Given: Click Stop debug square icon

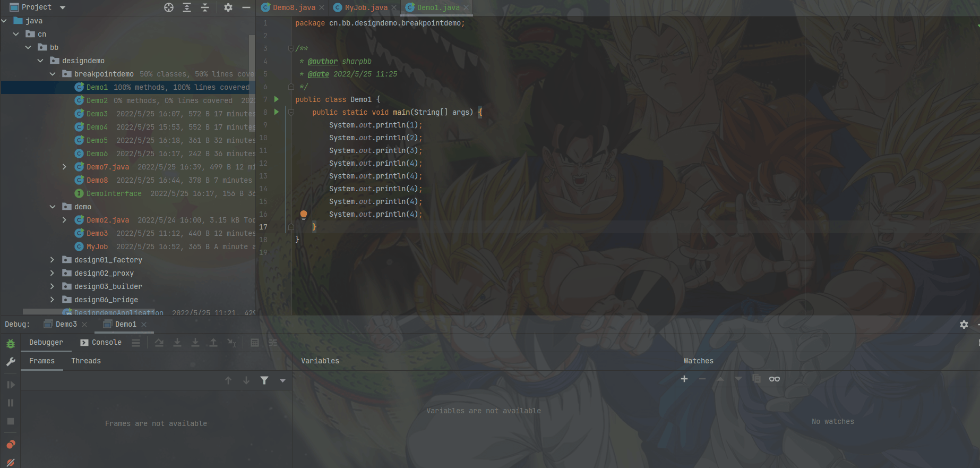Looking at the screenshot, I should pos(11,421).
